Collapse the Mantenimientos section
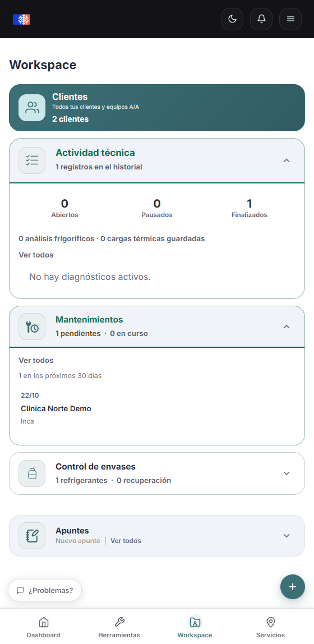314x644 pixels. (x=287, y=326)
